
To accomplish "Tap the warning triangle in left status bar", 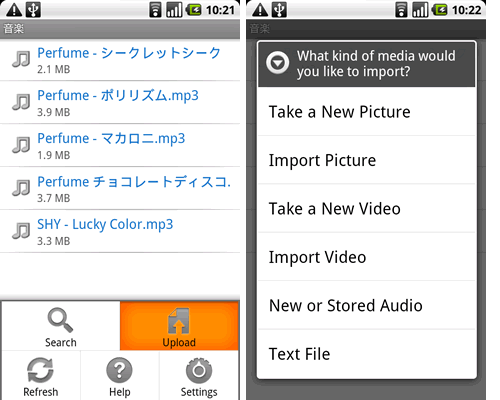I will click(14, 10).
